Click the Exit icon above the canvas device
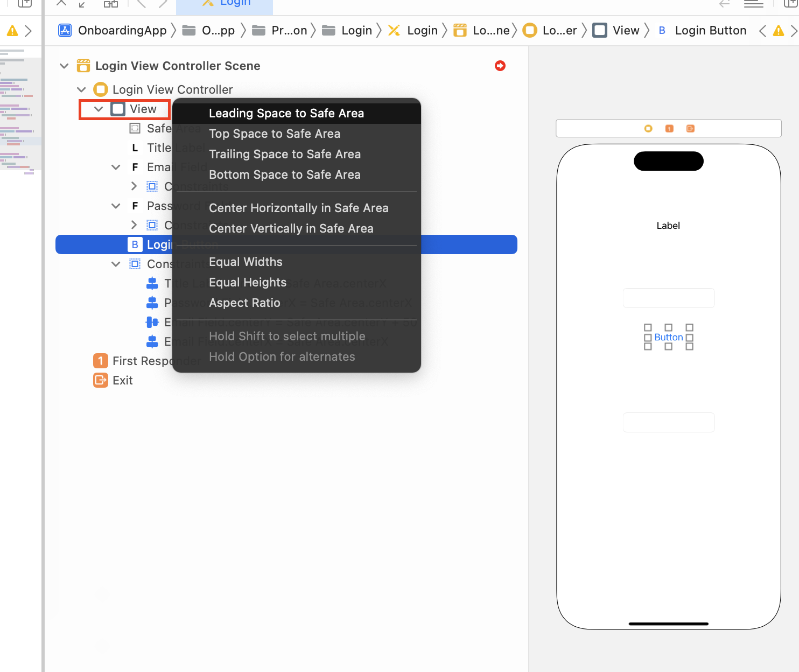This screenshot has height=672, width=799. (690, 128)
